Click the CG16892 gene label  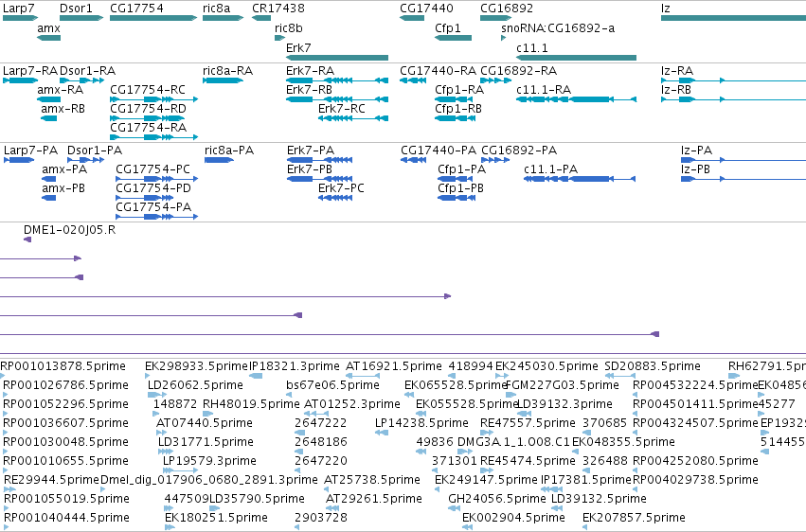[x=507, y=9]
